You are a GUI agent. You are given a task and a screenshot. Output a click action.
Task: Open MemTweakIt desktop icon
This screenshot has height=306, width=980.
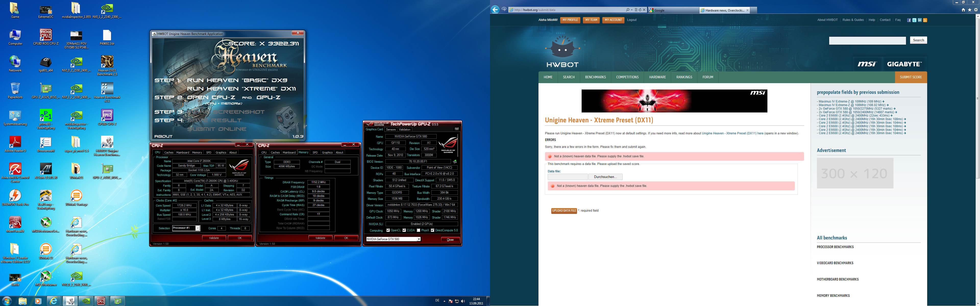point(15,224)
